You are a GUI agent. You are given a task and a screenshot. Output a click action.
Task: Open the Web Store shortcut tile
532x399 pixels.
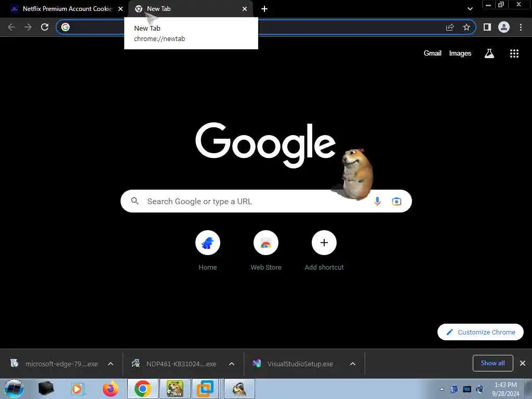coord(266,243)
